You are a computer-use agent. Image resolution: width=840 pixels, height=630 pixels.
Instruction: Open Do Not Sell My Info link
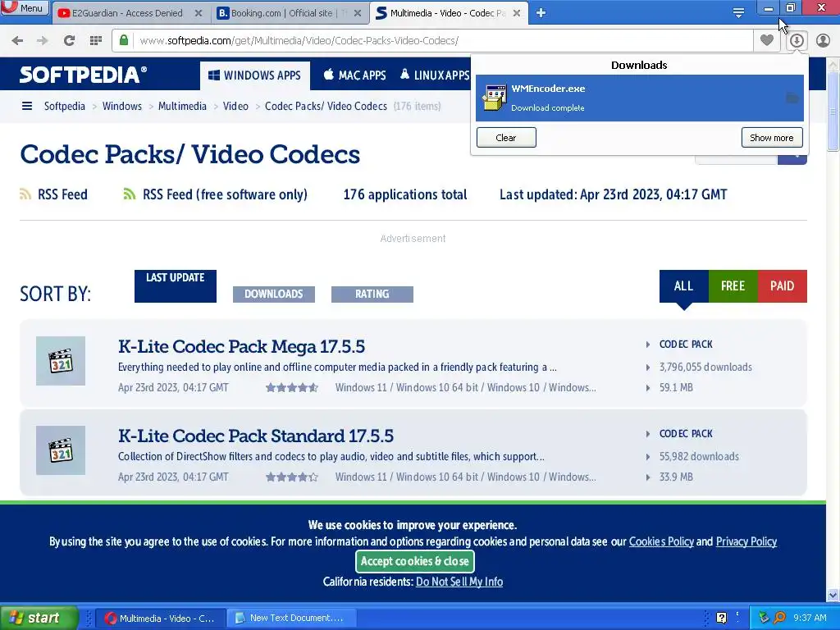(459, 582)
